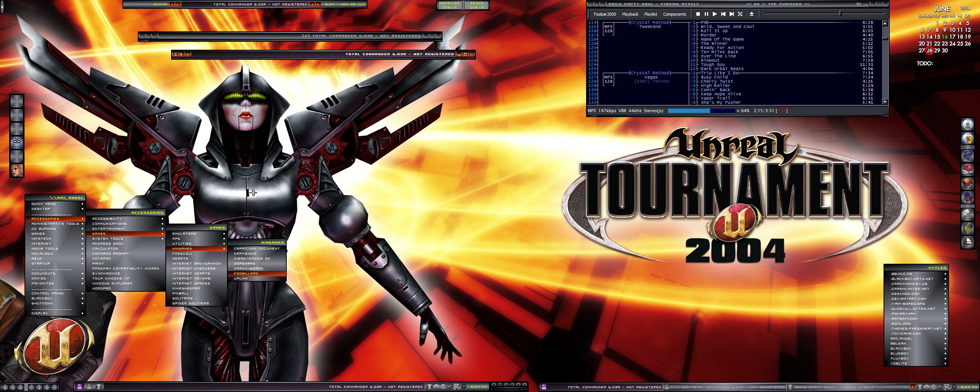
Task: Select the Xoblite style
Action: point(916,364)
